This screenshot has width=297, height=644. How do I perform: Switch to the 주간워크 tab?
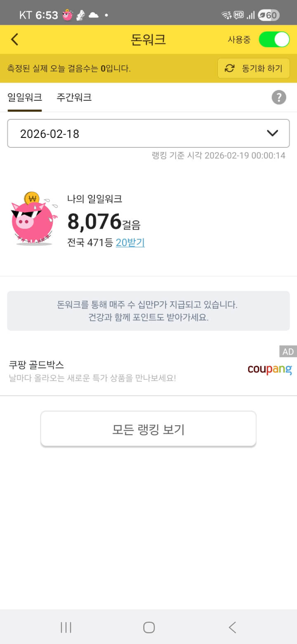(x=74, y=97)
